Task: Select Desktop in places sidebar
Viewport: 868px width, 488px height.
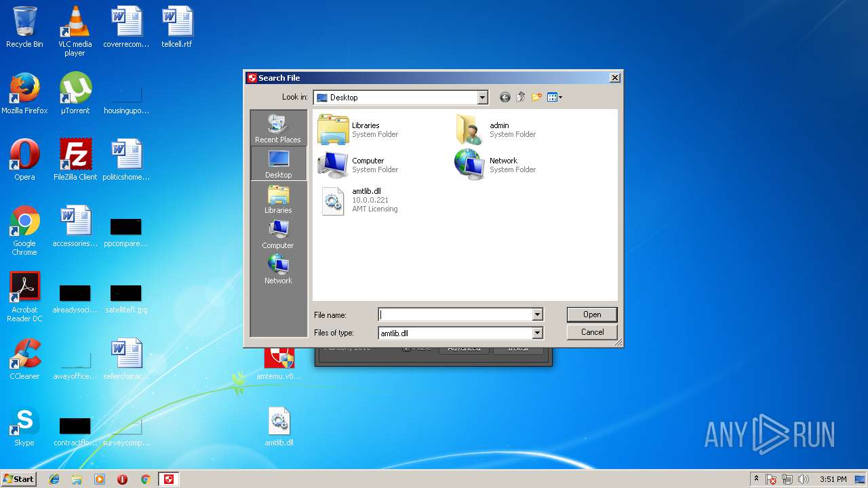Action: (278, 164)
